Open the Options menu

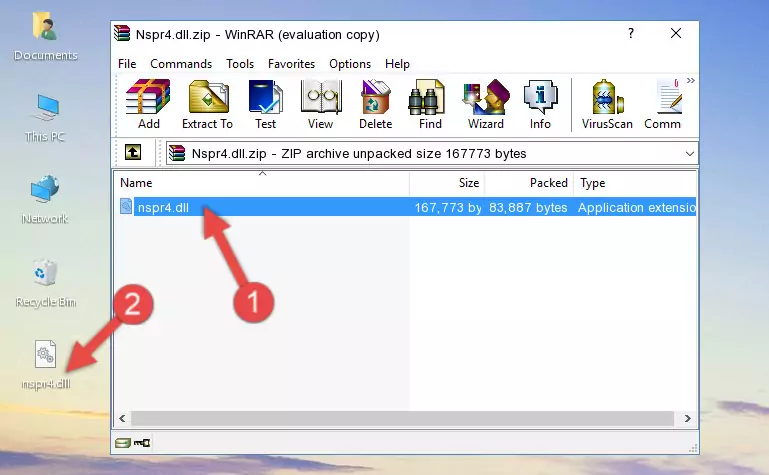point(350,64)
